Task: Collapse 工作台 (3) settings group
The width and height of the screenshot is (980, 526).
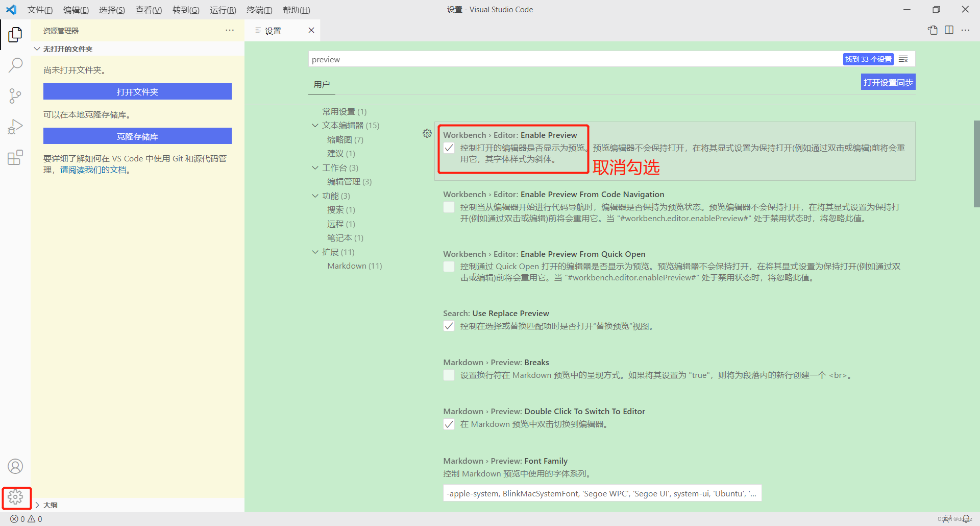Action: click(x=315, y=168)
